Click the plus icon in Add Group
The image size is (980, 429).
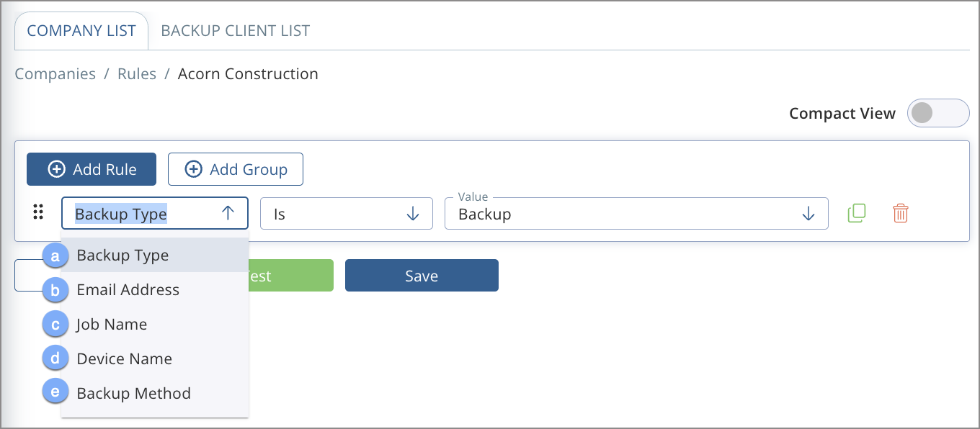193,169
